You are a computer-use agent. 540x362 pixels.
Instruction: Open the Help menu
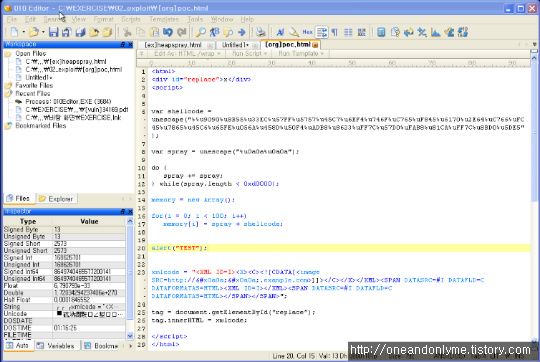[x=247, y=19]
